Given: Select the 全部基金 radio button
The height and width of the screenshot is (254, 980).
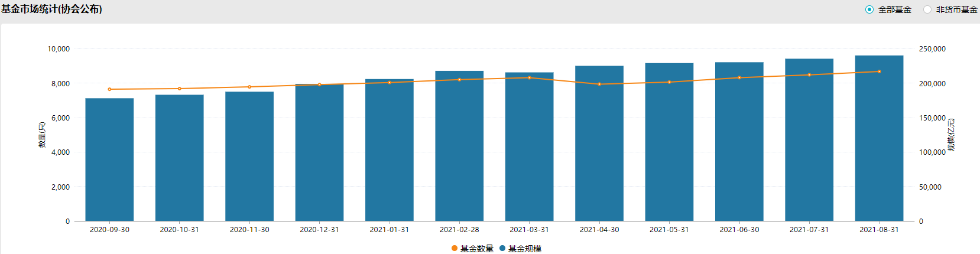Looking at the screenshot, I should tap(869, 9).
